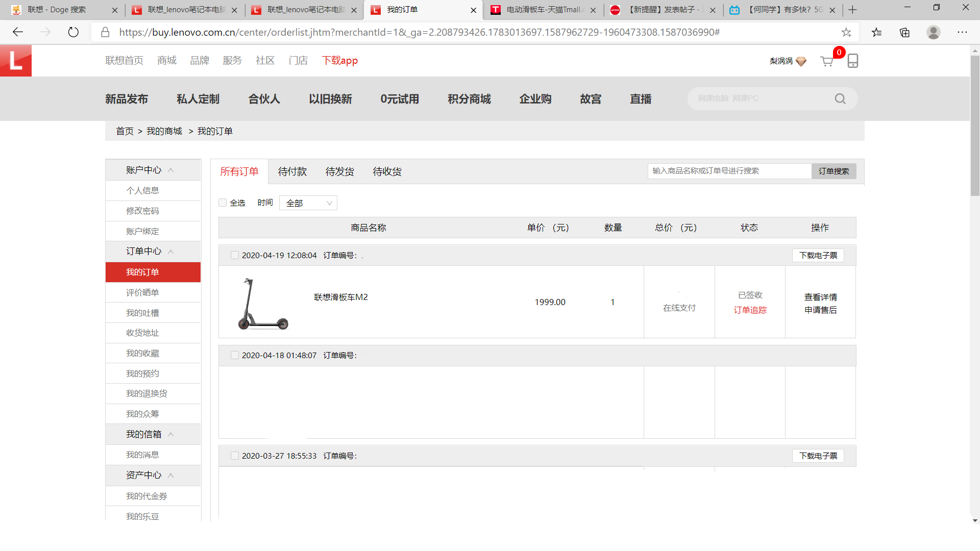Screen dimensions: 980x551
Task: Click the diamond membership icon beside username
Action: [801, 61]
